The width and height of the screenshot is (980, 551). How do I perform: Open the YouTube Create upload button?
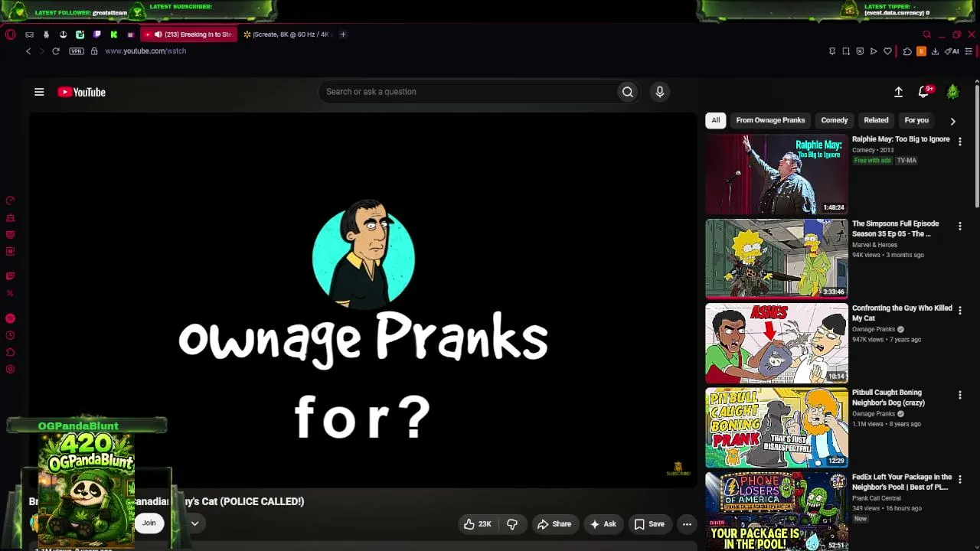[x=899, y=92]
